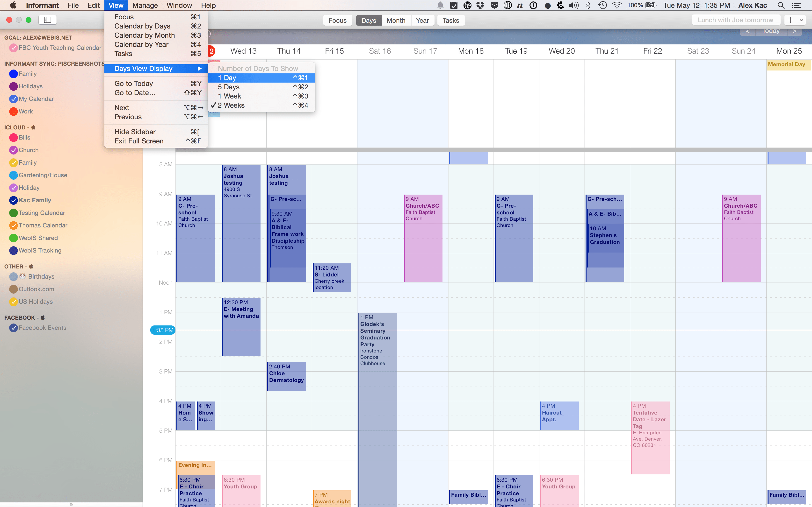The height and width of the screenshot is (507, 812).
Task: Disable the Facebook Events calendar
Action: 14,328
